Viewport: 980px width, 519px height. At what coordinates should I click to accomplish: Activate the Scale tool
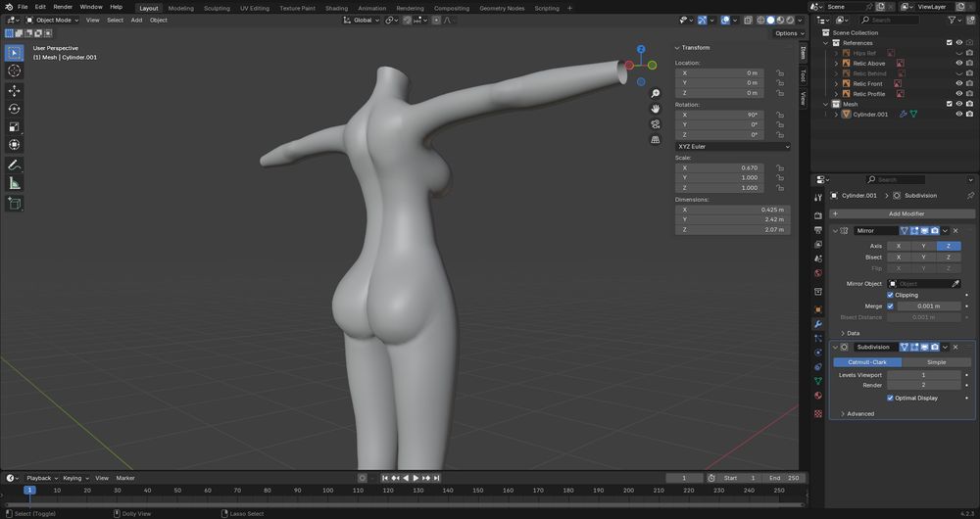click(14, 126)
